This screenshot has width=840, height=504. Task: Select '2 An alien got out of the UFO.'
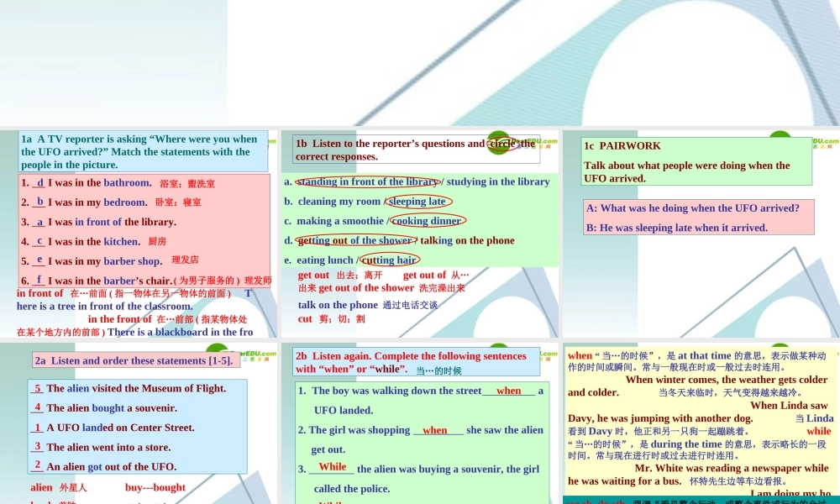[x=104, y=466]
